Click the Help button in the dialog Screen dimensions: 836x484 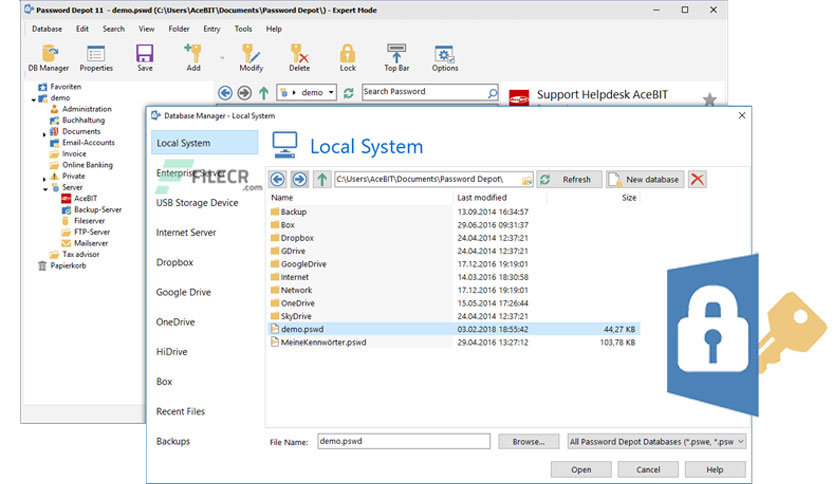[x=714, y=470]
